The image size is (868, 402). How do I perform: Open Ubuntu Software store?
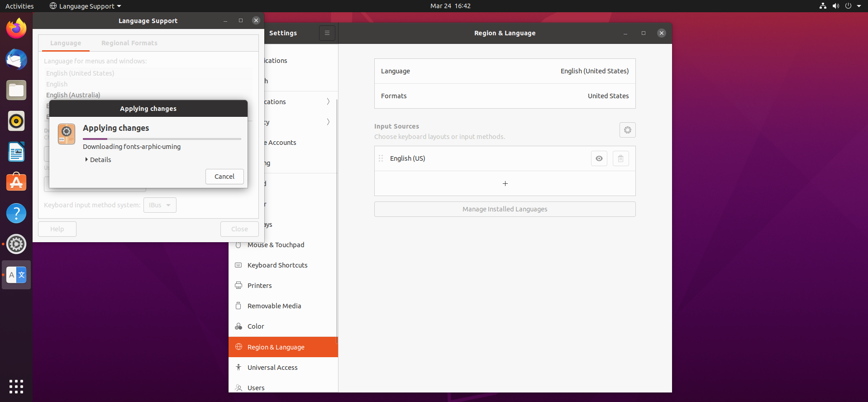click(16, 182)
